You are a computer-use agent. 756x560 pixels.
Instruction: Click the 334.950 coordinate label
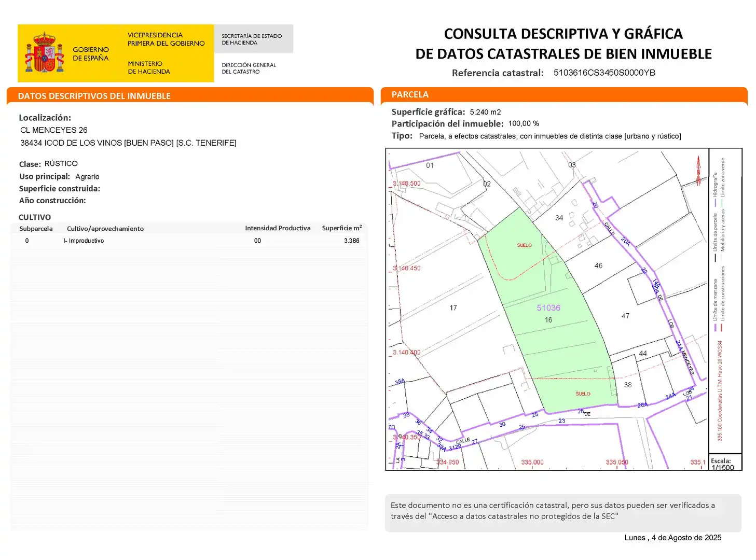tap(447, 462)
